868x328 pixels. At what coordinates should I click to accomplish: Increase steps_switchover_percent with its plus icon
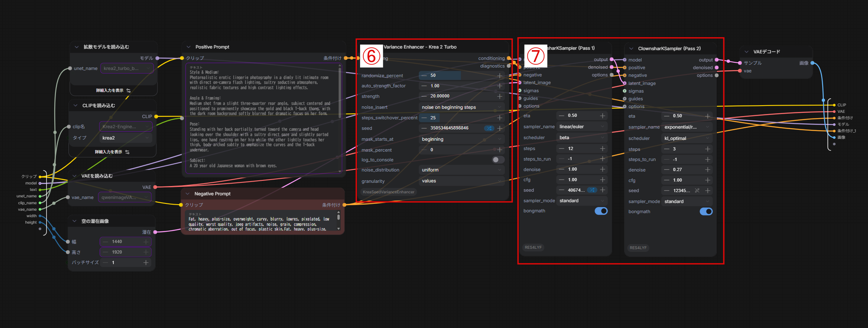click(499, 118)
